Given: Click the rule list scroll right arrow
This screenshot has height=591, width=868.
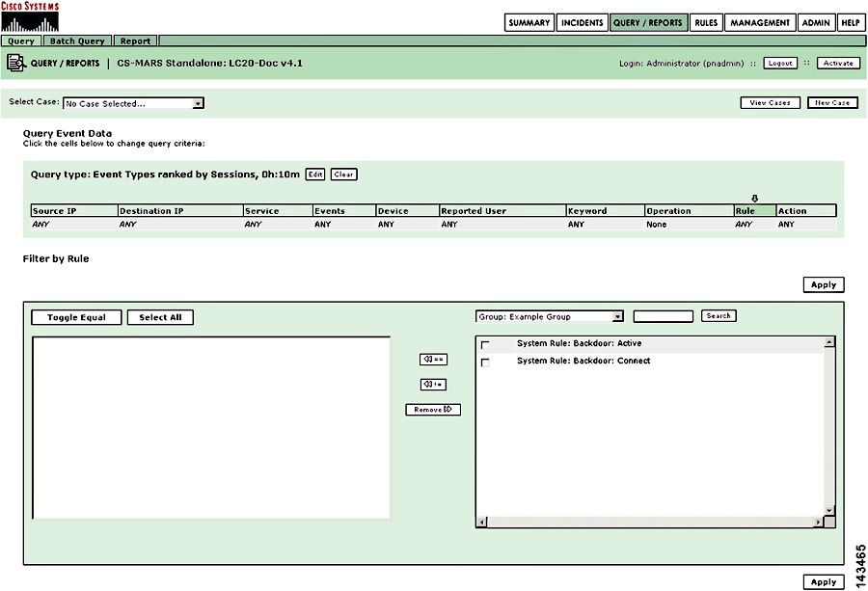Looking at the screenshot, I should 818,522.
